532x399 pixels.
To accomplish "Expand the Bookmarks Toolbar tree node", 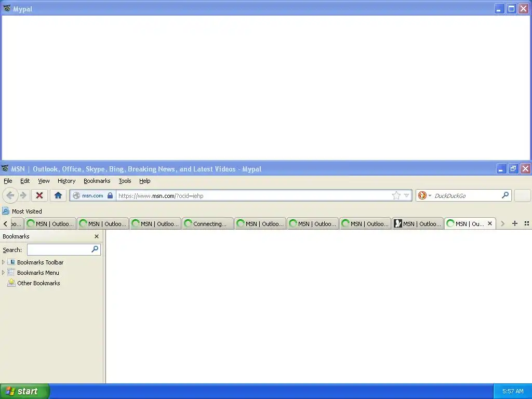I will pyautogui.click(x=4, y=262).
